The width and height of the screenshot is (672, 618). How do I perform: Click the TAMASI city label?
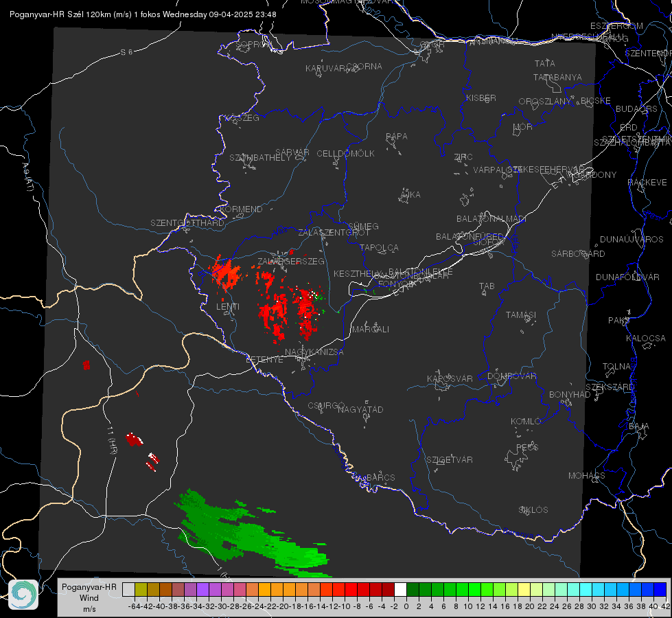coord(521,314)
